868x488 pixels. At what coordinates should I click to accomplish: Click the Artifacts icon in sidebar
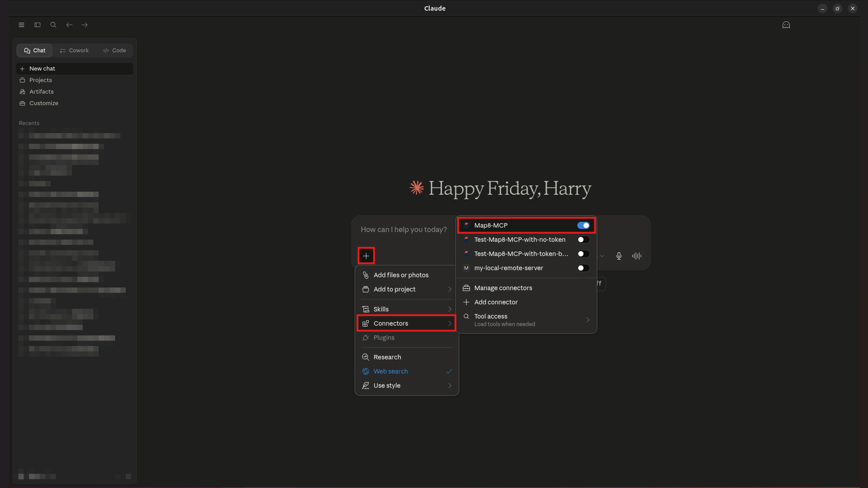[x=22, y=92]
